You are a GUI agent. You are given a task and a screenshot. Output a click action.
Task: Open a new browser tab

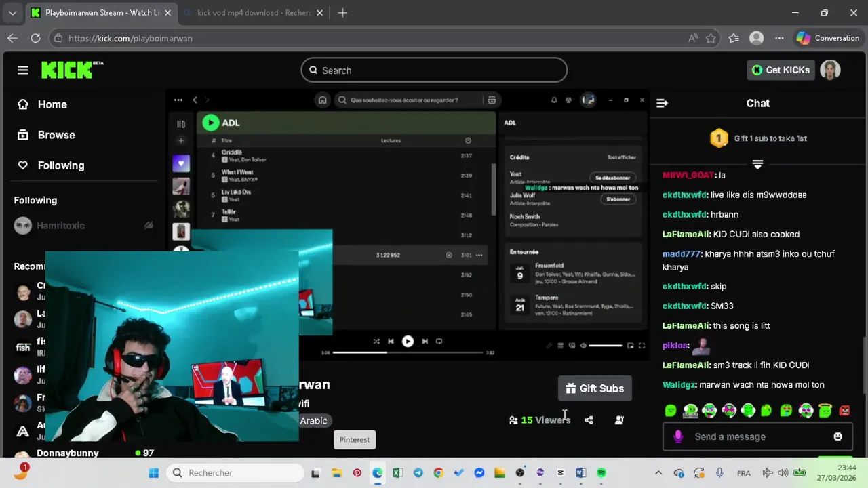tap(342, 12)
